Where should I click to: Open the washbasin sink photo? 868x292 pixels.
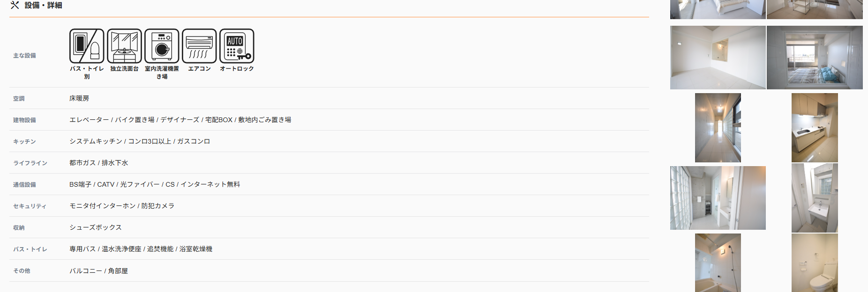815,198
